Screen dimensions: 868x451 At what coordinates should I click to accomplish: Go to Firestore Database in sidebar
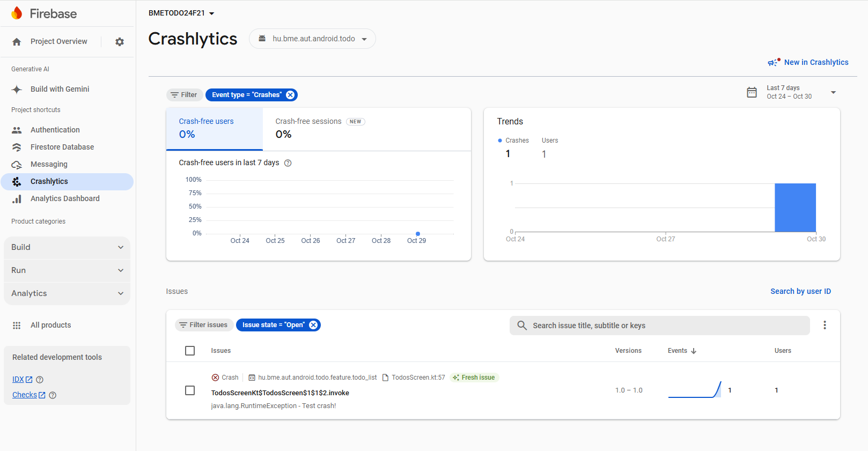point(67,147)
